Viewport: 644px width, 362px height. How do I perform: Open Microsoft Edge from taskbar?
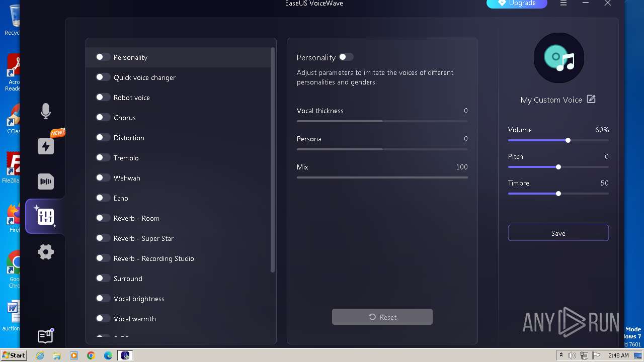(x=108, y=355)
